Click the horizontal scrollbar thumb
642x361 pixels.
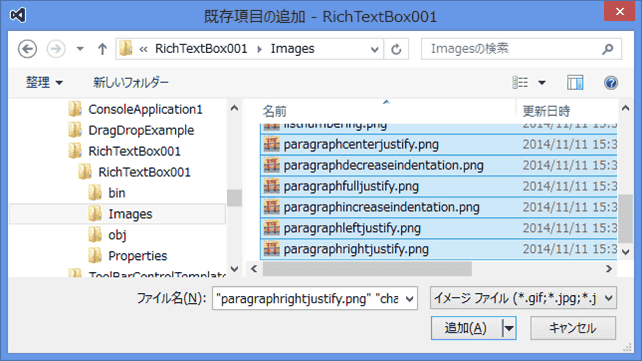tap(367, 269)
